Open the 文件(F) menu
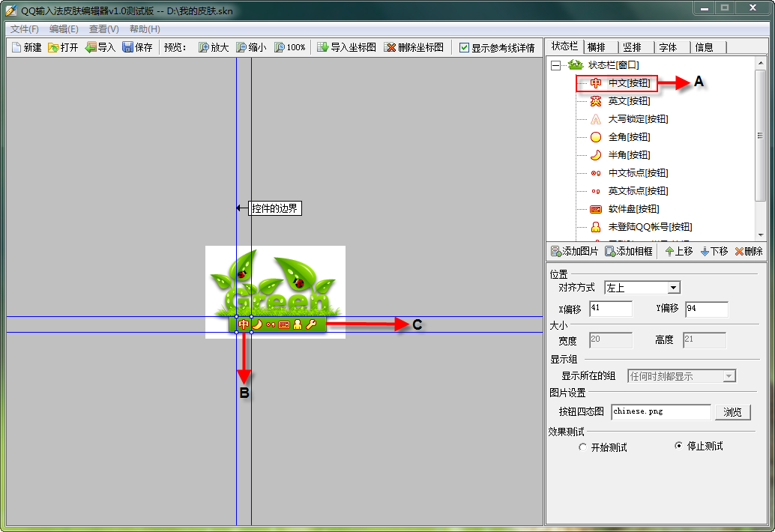 pos(24,29)
